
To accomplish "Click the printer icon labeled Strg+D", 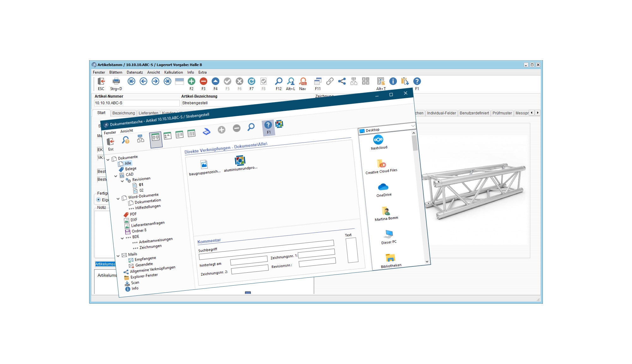I will pyautogui.click(x=116, y=82).
